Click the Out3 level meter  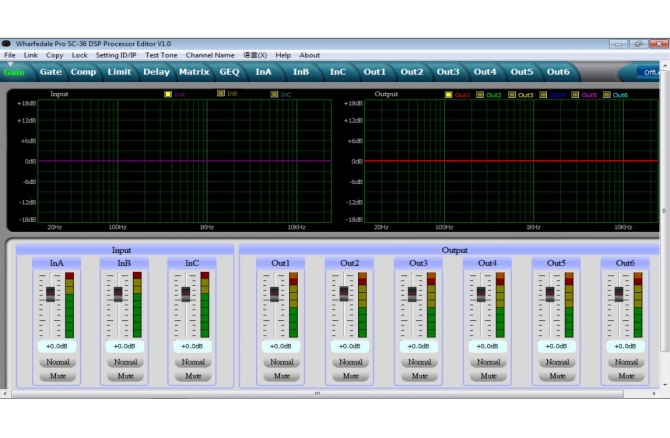[431, 305]
